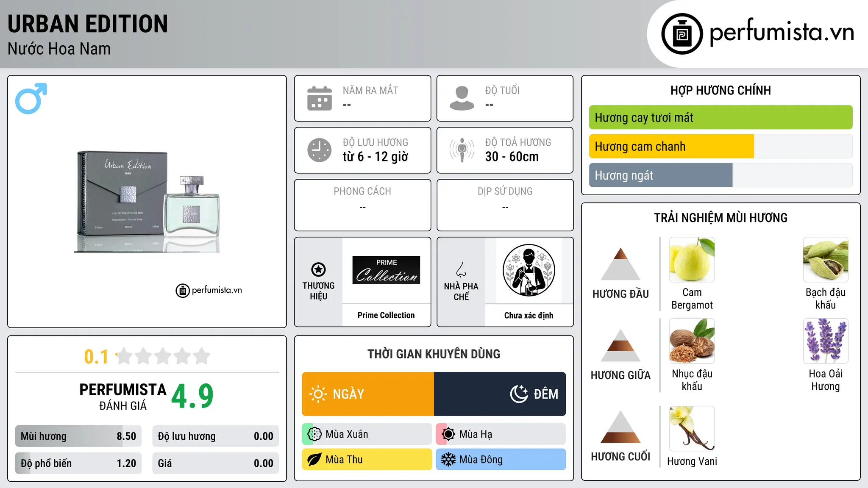
Task: Click the '30 - 60cm' sillage value
Action: click(512, 157)
